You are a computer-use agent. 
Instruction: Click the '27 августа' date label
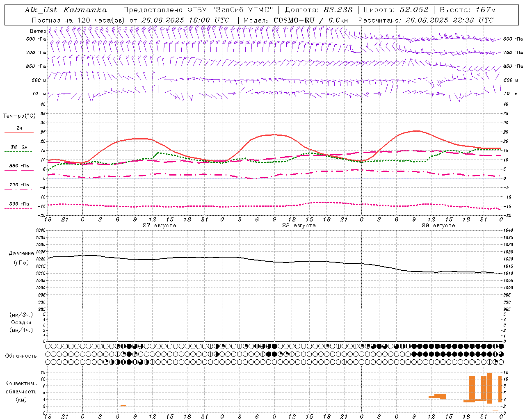click(x=160, y=226)
